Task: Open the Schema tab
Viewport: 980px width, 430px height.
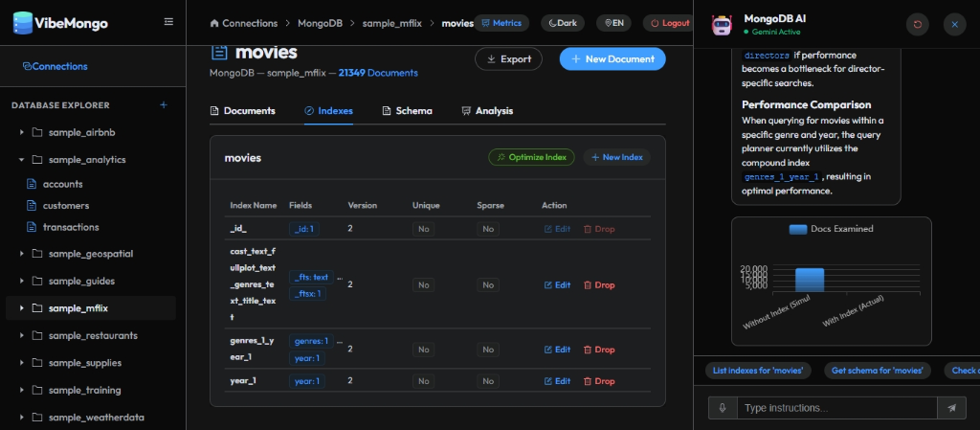Action: [x=407, y=111]
